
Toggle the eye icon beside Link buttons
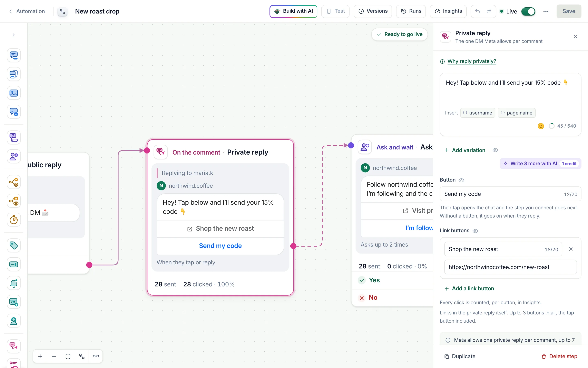coord(475,231)
